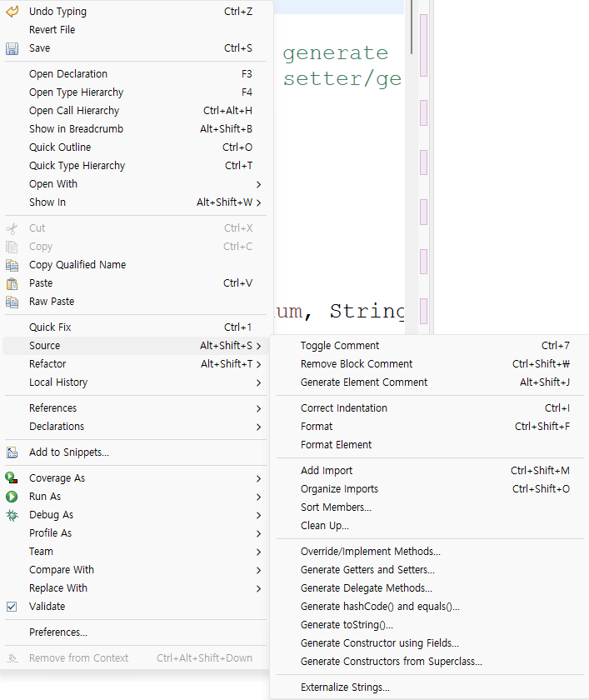Expand the Declarations submenu arrow
Image resolution: width=589 pixels, height=700 pixels.
coord(259,427)
